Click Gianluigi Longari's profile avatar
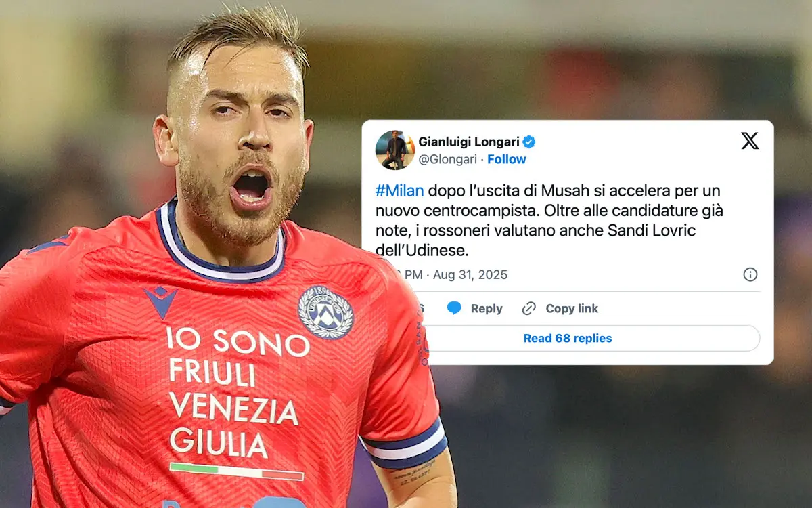812x508 pixels. [395, 150]
